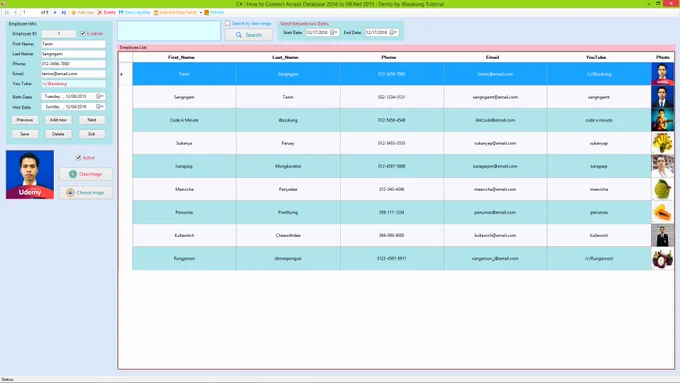Select 'Sukanya' first name cell
The image size is (680, 383).
[184, 143]
